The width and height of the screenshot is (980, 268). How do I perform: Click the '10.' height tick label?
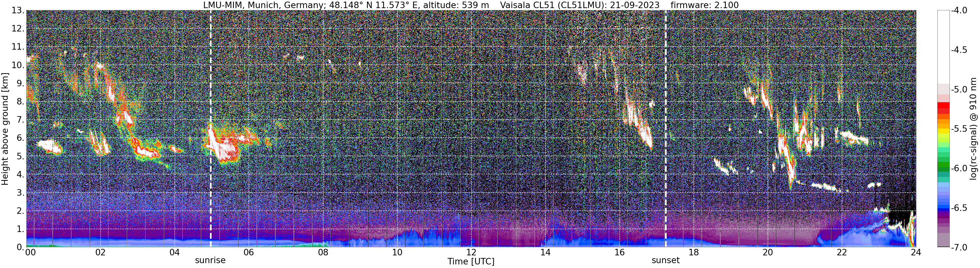(18, 65)
